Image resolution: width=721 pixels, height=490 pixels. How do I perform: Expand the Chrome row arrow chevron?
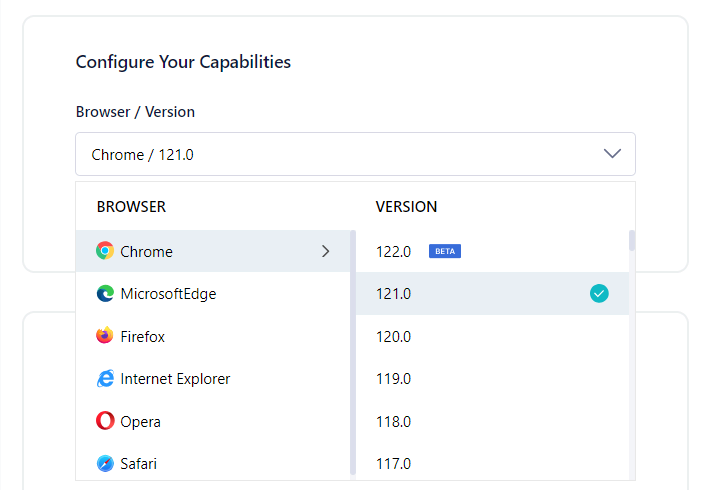click(x=326, y=251)
